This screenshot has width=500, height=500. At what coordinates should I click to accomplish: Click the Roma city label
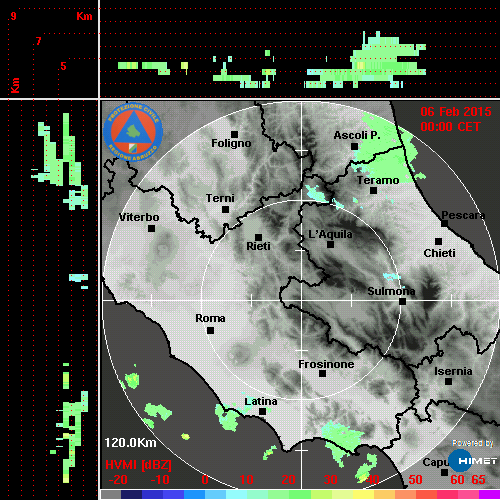pyautogui.click(x=210, y=318)
